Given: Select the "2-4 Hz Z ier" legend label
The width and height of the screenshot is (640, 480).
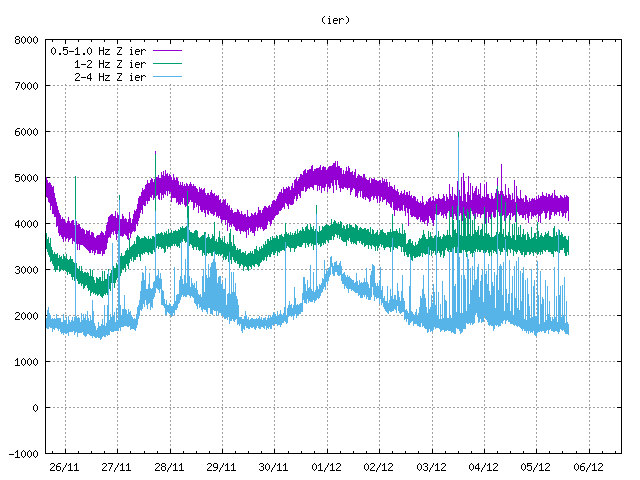Looking at the screenshot, I should [110, 76].
